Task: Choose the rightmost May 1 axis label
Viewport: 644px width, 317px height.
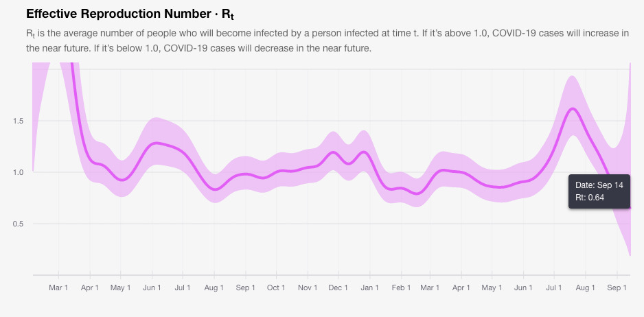Action: tap(492, 287)
